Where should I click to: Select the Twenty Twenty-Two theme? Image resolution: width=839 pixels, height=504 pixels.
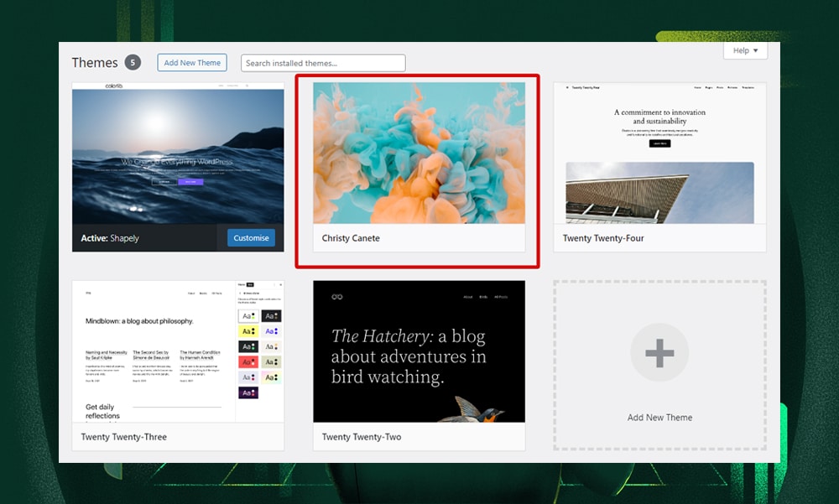click(418, 351)
